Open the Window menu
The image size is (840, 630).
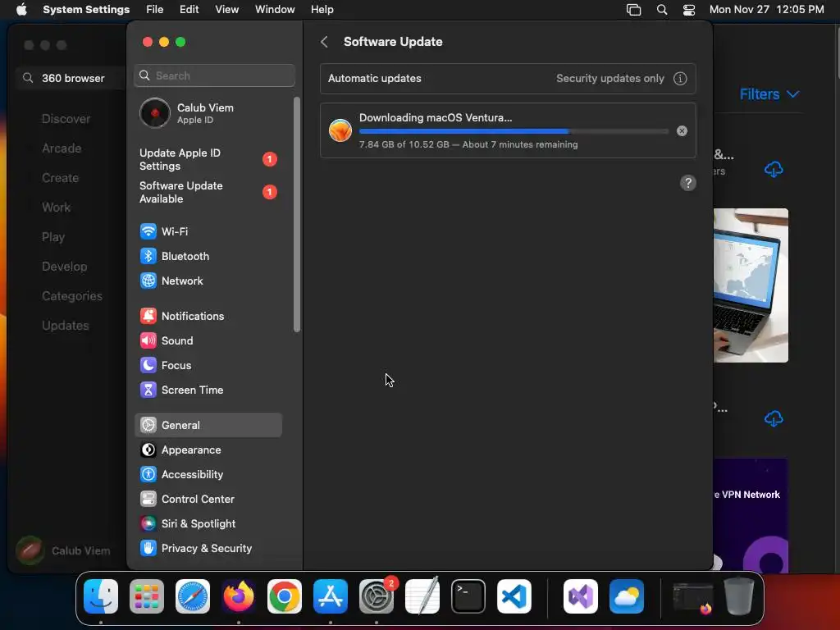click(x=275, y=10)
